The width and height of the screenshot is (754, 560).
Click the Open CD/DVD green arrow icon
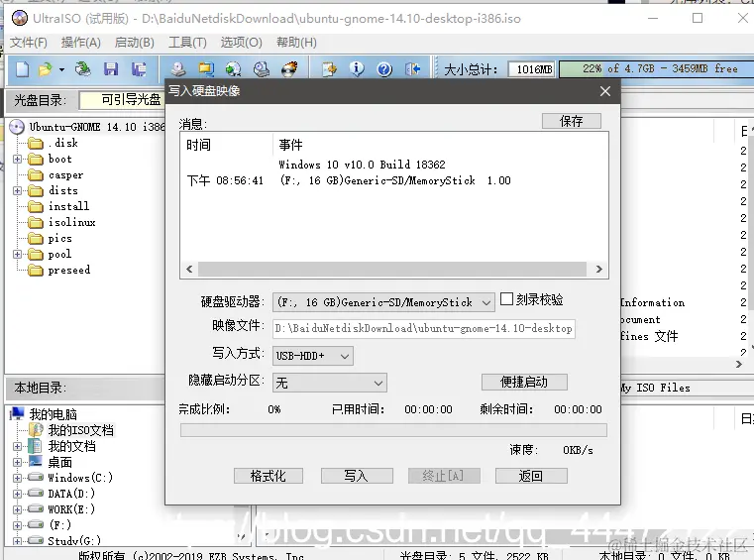click(x=82, y=69)
